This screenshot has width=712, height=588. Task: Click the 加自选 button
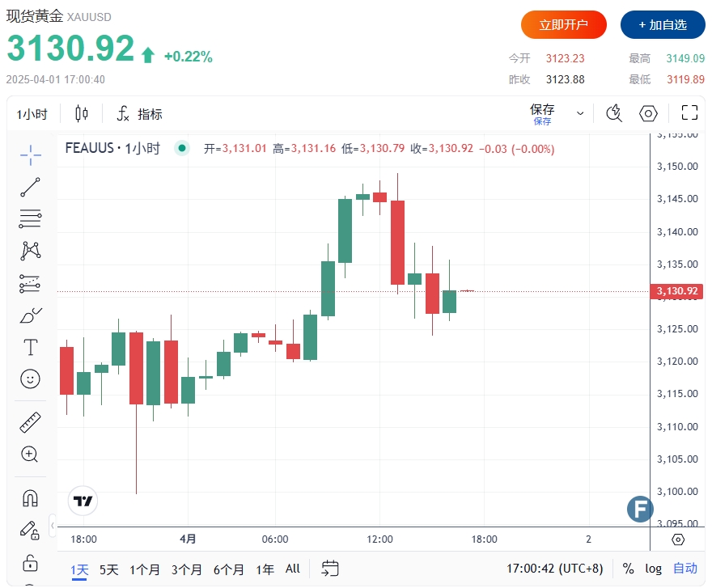(663, 25)
